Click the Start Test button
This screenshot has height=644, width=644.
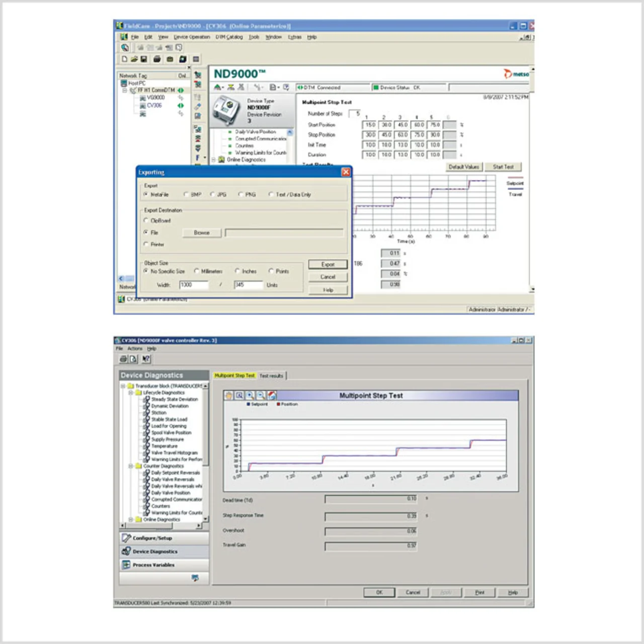pos(503,167)
